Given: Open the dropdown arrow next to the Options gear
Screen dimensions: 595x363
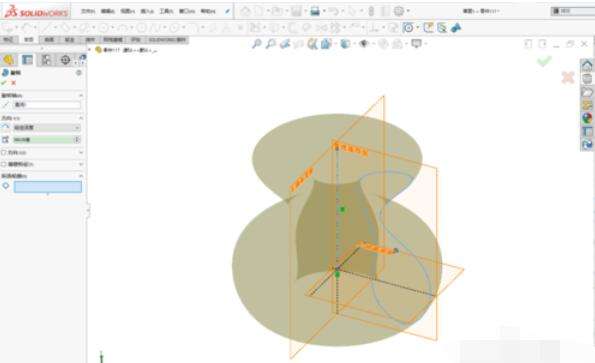Looking at the screenshot, I should pyautogui.click(x=408, y=11).
